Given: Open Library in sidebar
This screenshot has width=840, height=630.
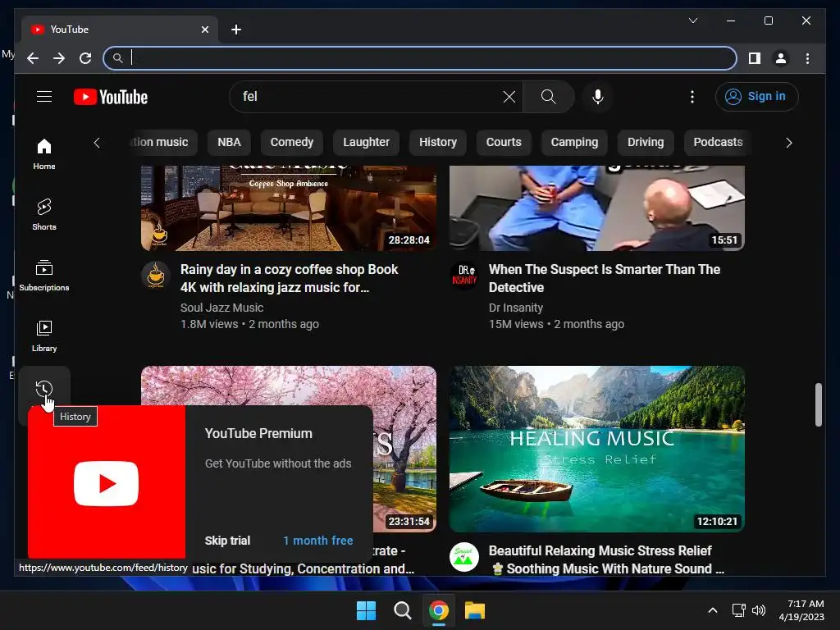Looking at the screenshot, I should pos(44,336).
